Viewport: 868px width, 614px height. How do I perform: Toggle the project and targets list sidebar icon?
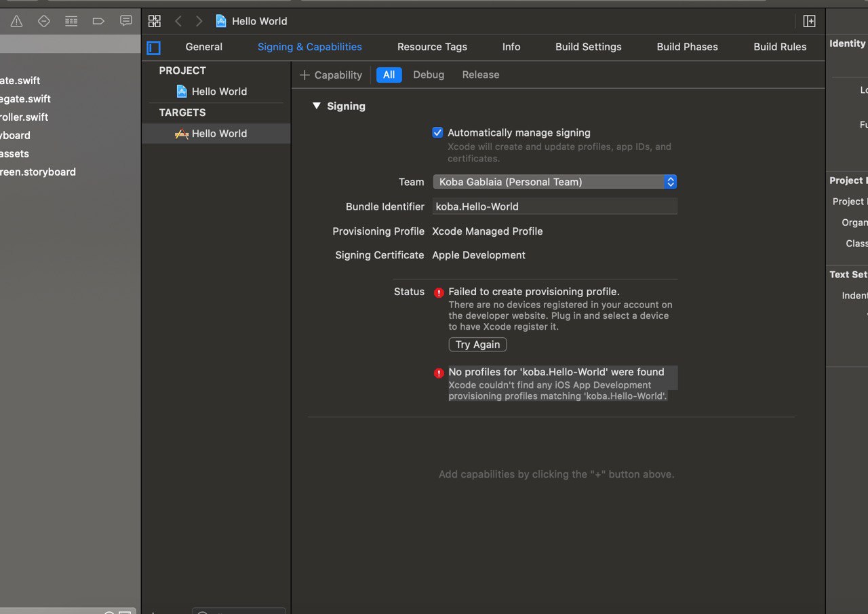[154, 47]
